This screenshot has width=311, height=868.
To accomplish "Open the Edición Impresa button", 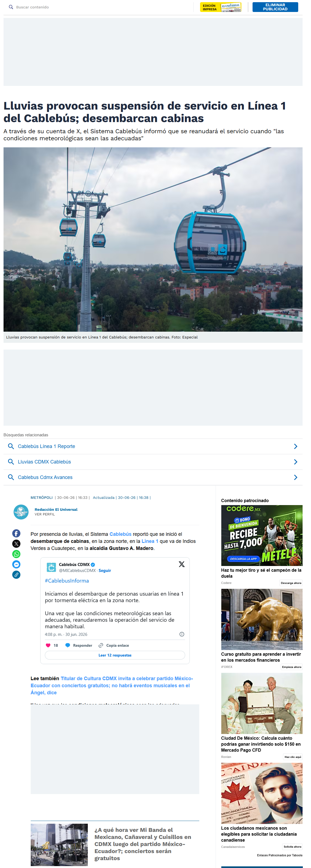I will [x=221, y=7].
